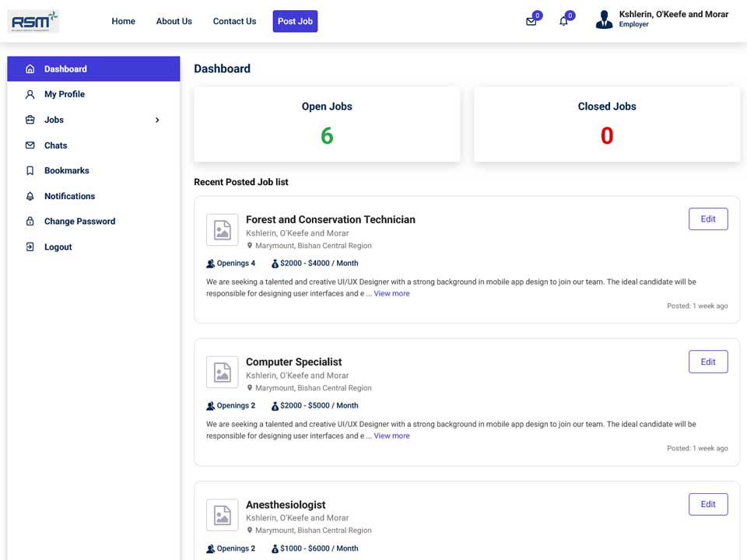Open Change Password from sidebar
Viewport: 747px width, 560px height.
pyautogui.click(x=93, y=222)
